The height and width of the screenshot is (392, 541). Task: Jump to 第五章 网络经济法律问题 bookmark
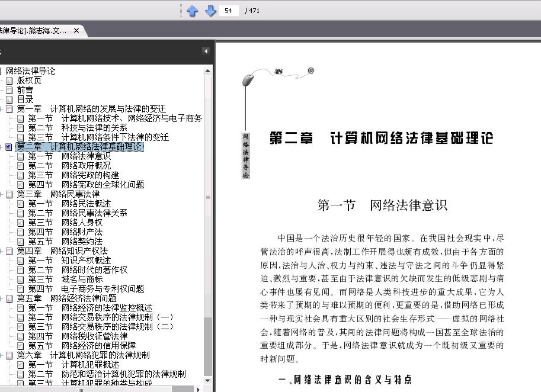coord(66,298)
